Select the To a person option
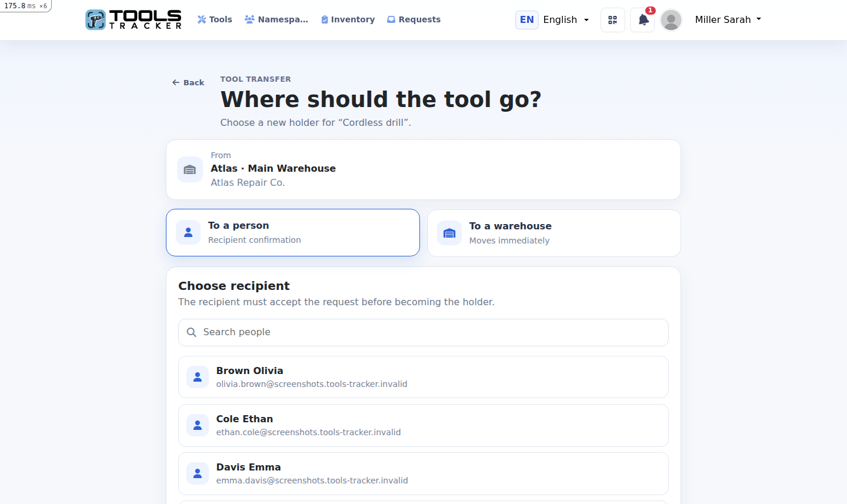The image size is (847, 504). coord(293,232)
